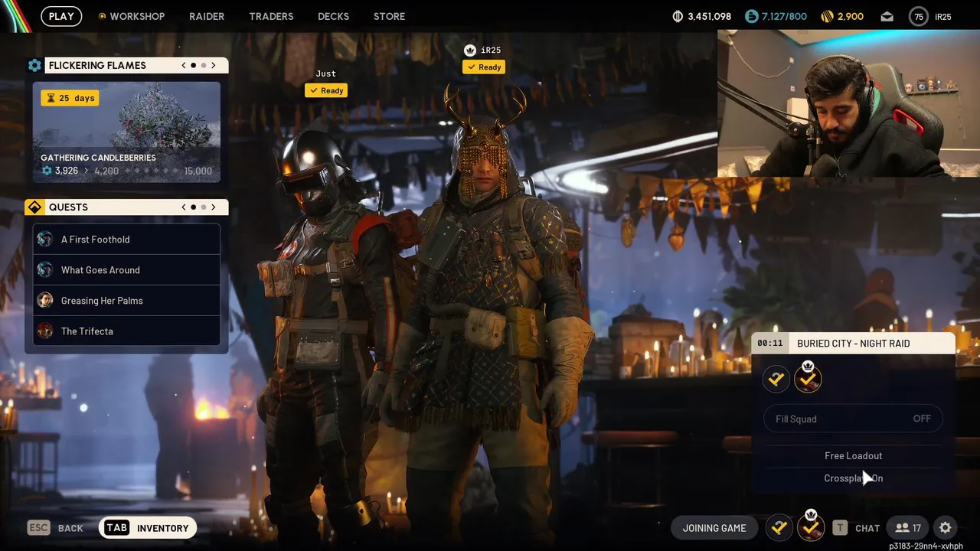
Task: Open the mail inbox envelope icon
Action: point(887,16)
